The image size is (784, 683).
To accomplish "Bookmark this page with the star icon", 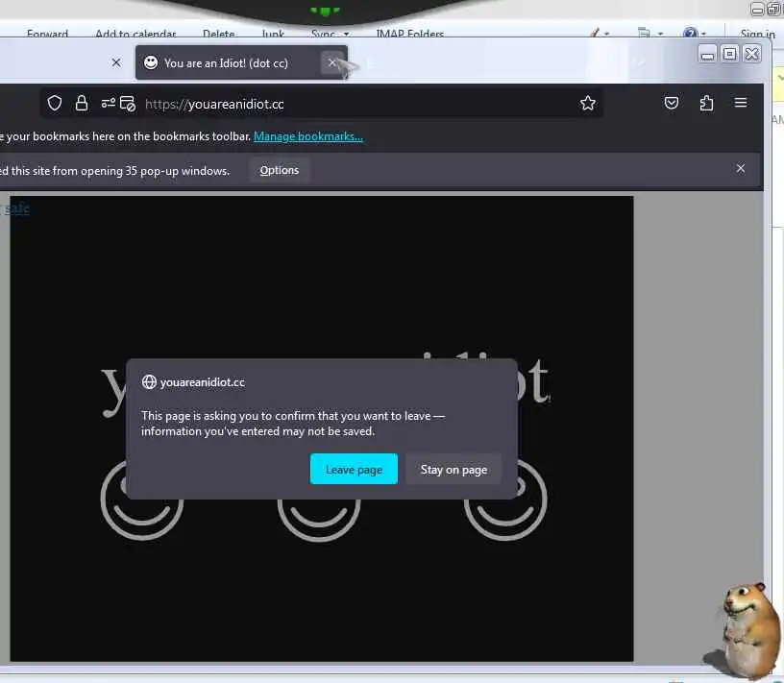I will click(x=587, y=104).
